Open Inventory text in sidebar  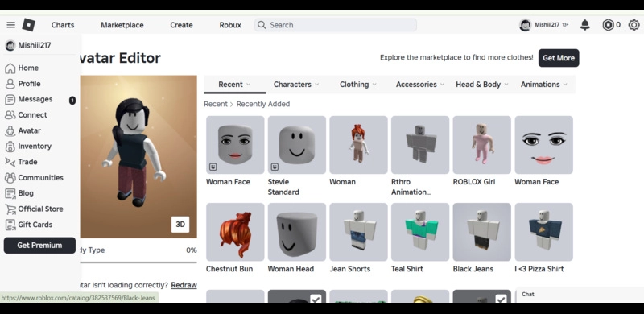(35, 147)
